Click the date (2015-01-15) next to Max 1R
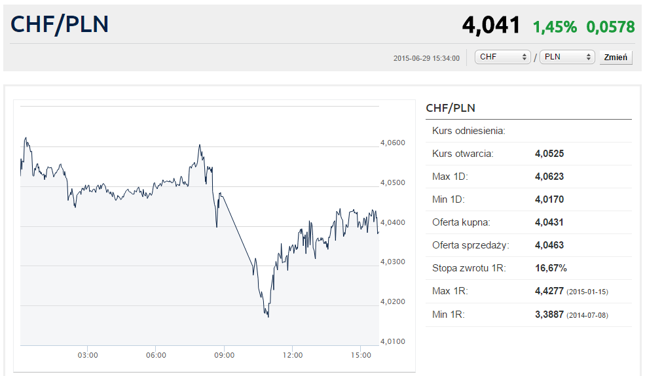Viewport: 645px width, 376px height. pyautogui.click(x=587, y=292)
